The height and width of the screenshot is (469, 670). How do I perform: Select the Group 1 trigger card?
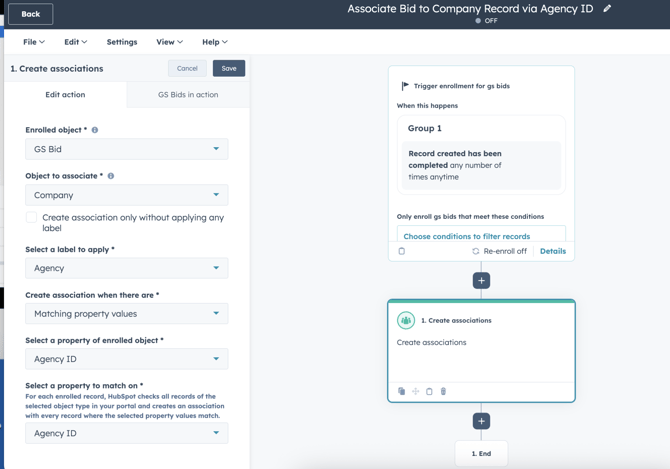click(x=481, y=155)
